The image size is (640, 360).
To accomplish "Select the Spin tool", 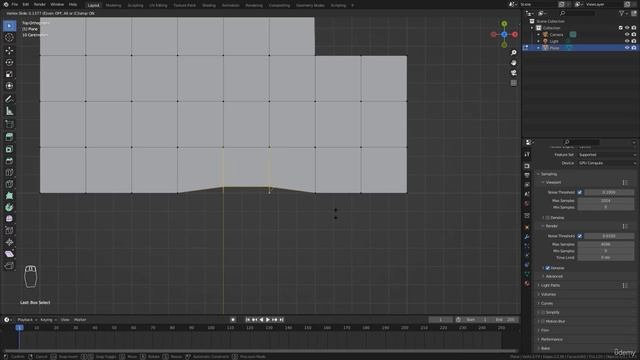I will [9, 207].
